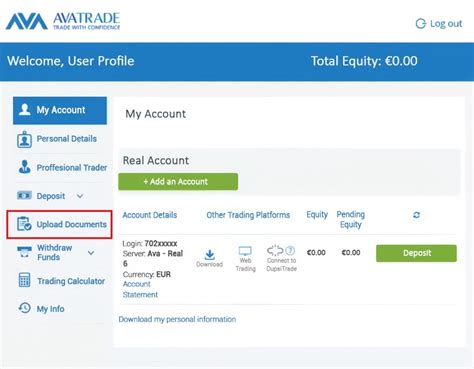Screen dimensions: 474x369
Task: Click the My Info history clock icon
Action: [x=24, y=308]
